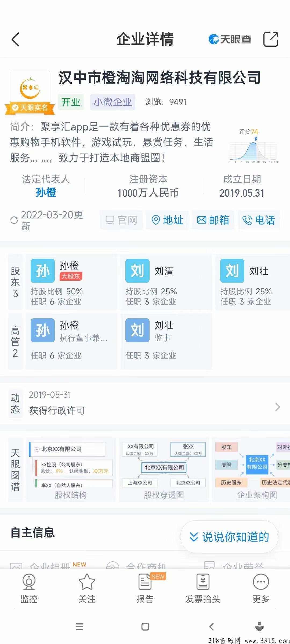Expand the 动态 news chevron arrow
The image size is (290, 644).
278,407
